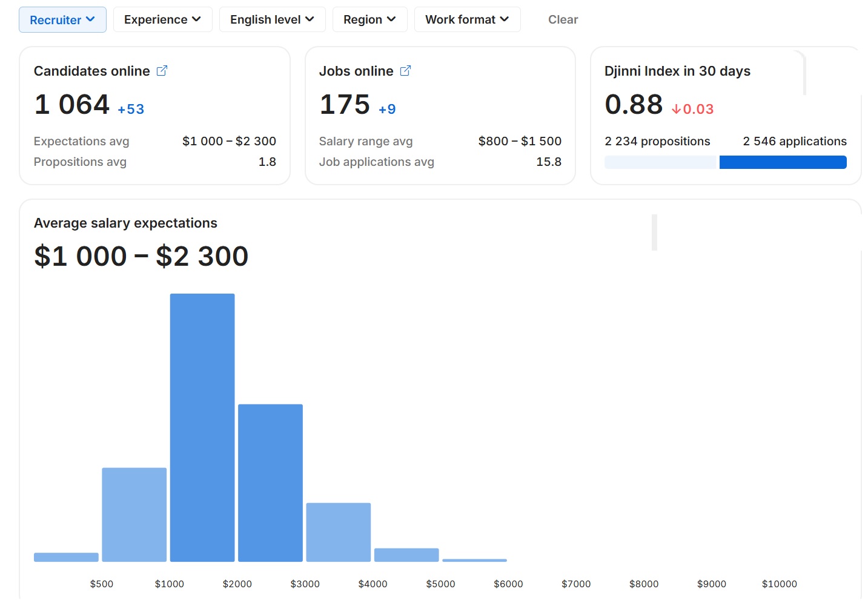Open Jobs online external link icon
This screenshot has width=868, height=609.
[405, 71]
